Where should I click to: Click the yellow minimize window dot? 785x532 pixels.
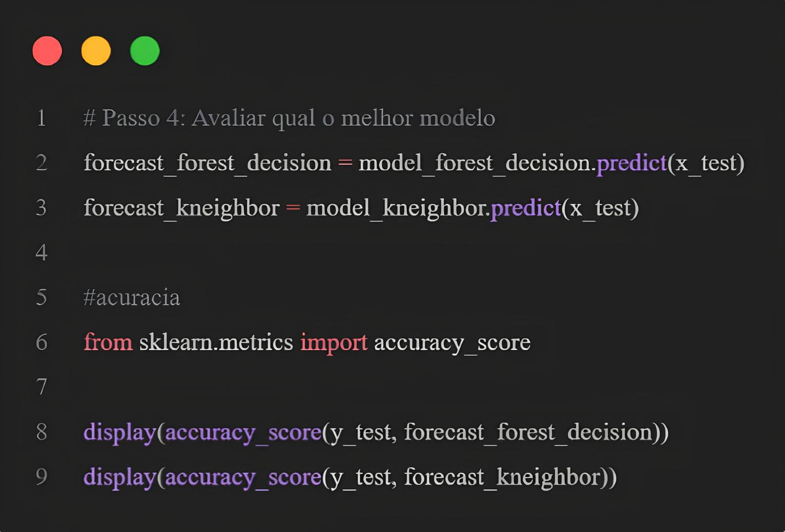click(x=96, y=51)
